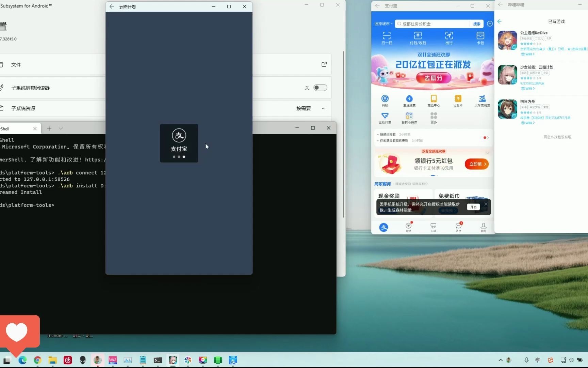Add a new terminal tab with plus
Screen dimensions: 588x368
coord(49,128)
